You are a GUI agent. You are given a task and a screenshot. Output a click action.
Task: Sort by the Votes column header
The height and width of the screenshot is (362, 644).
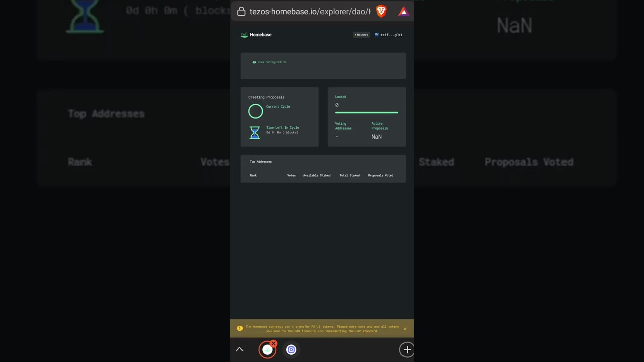point(291,175)
